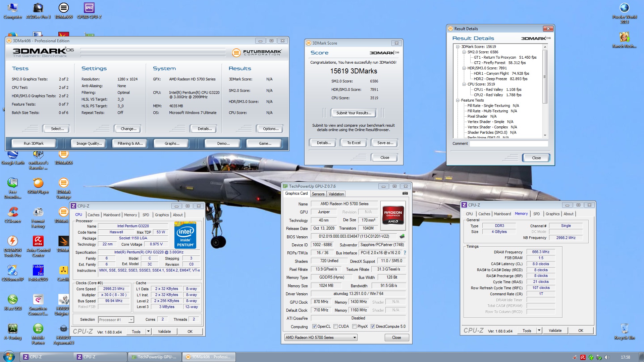Click the Image Quality... button
The width and height of the screenshot is (644, 362).
click(x=89, y=143)
